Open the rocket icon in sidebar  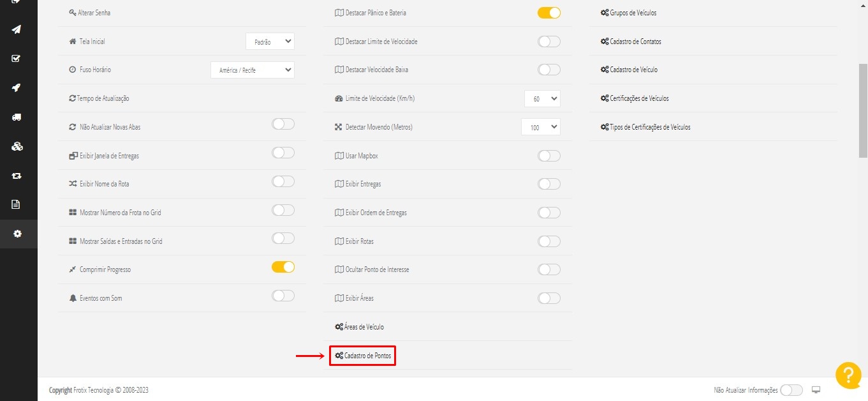pos(17,88)
